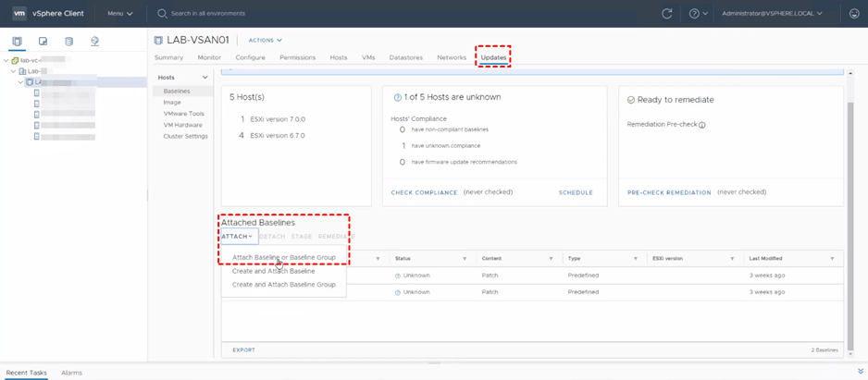
Task: Select Attach Baseline or Baseline Group
Action: tap(283, 258)
